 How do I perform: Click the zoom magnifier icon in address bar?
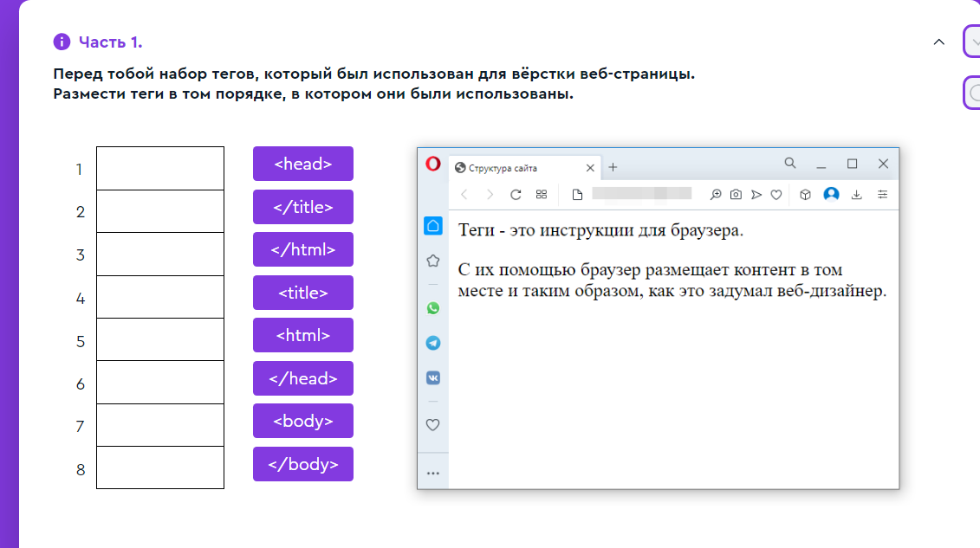[x=716, y=195]
